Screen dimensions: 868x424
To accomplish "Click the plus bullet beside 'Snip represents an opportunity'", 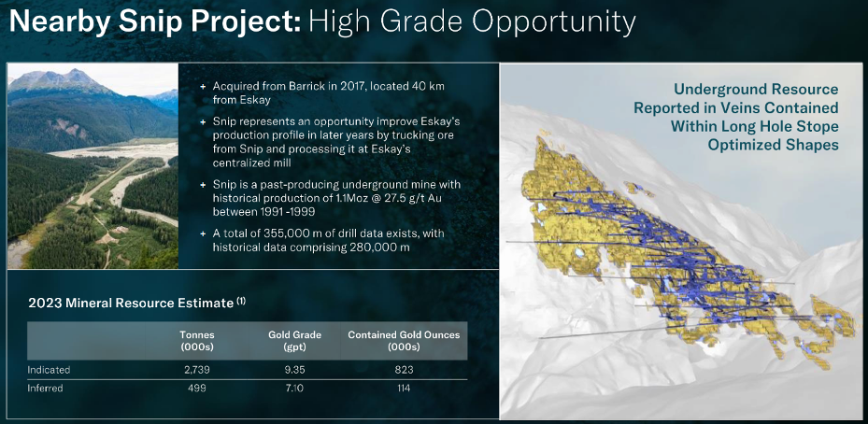I will (x=203, y=123).
